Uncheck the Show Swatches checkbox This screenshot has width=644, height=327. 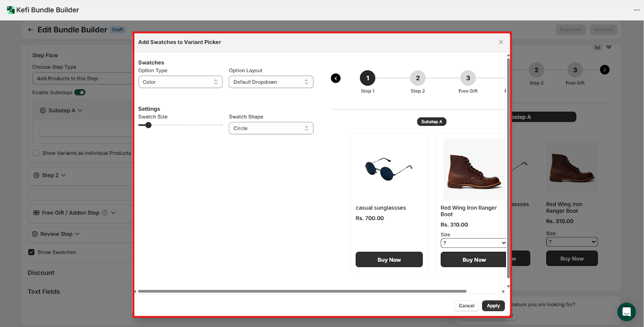point(31,252)
